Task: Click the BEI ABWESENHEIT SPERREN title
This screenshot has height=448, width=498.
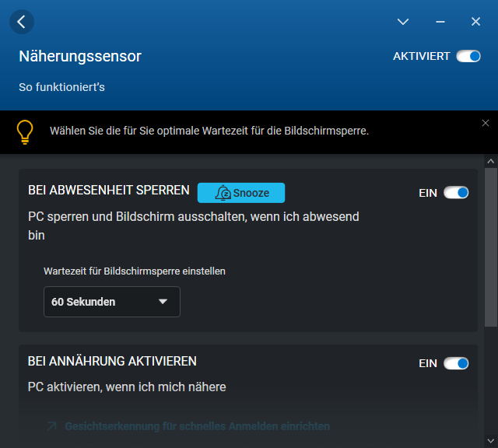Action: [x=109, y=191]
